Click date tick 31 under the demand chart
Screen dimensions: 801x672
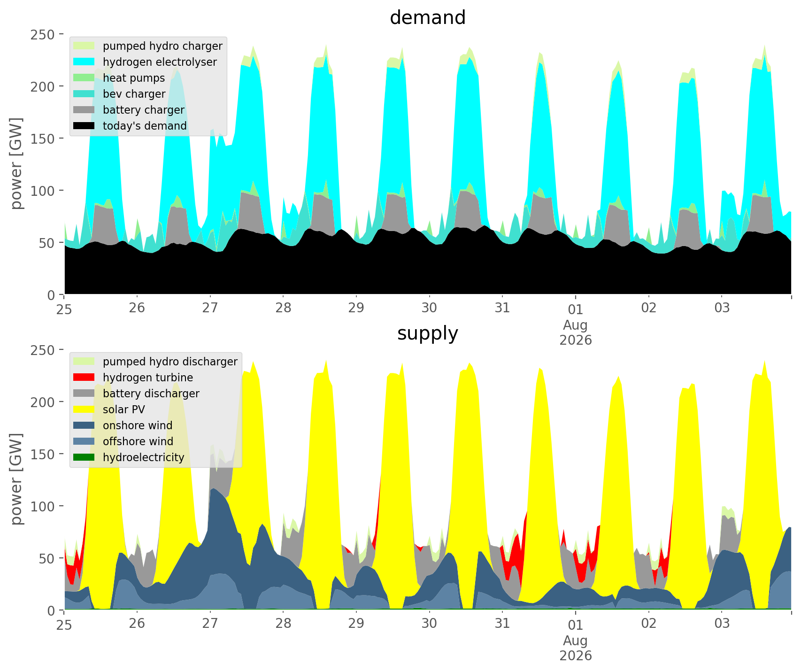tap(502, 308)
